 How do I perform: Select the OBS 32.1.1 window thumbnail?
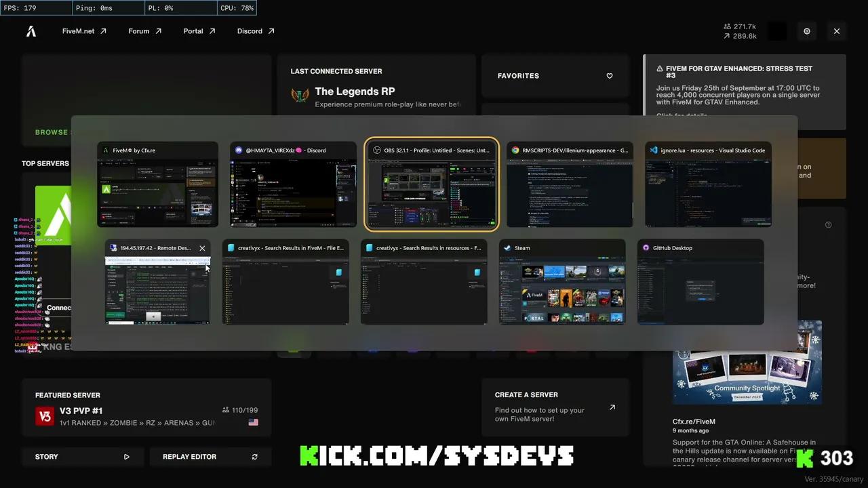[432, 184]
